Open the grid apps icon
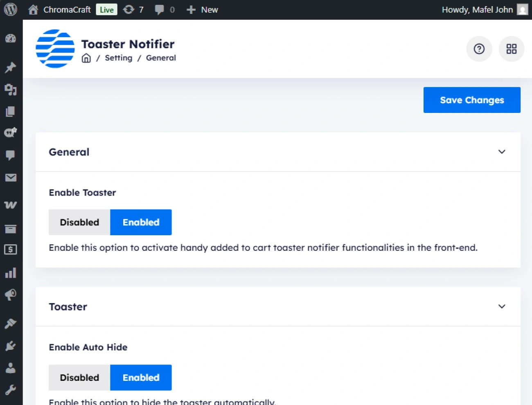Viewport: 532px width, 405px height. 512,49
